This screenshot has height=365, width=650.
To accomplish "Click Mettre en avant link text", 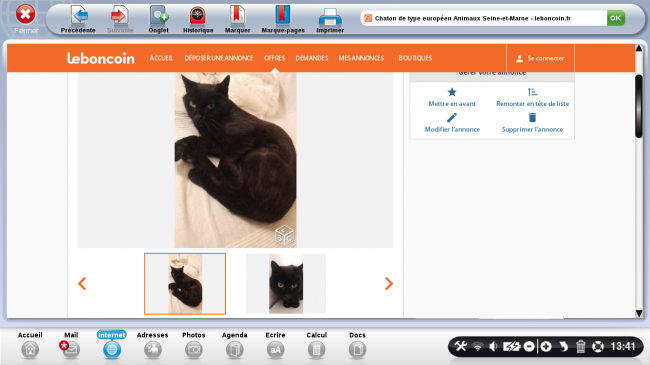I will 452,104.
